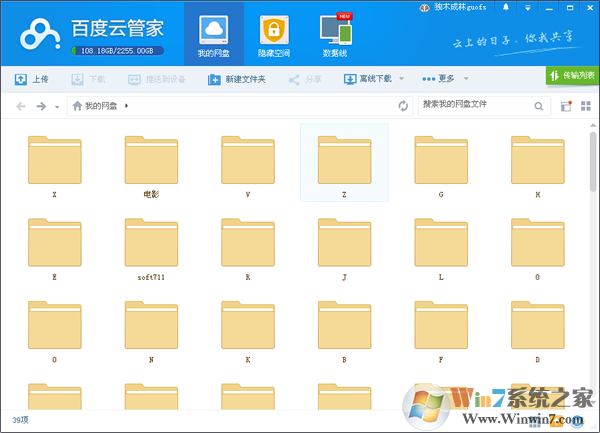Select the soft711 folder
600x433 pixels.
pyautogui.click(x=152, y=249)
